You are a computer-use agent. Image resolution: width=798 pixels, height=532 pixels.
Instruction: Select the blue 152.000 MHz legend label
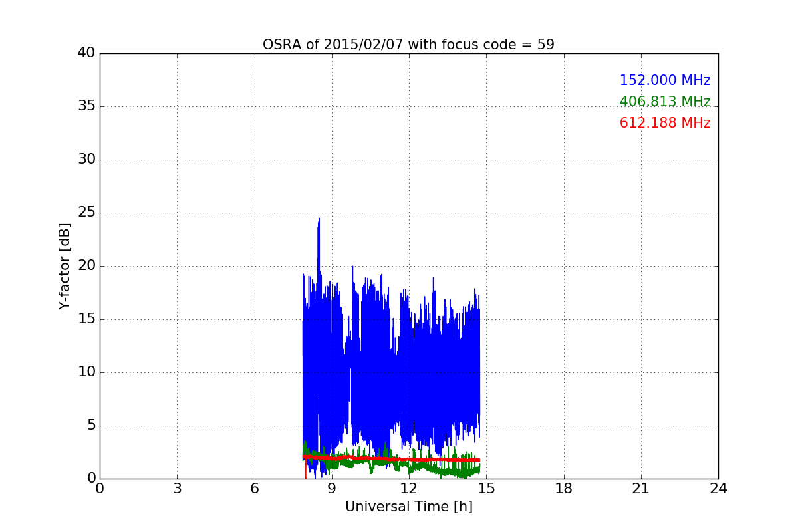(x=665, y=80)
